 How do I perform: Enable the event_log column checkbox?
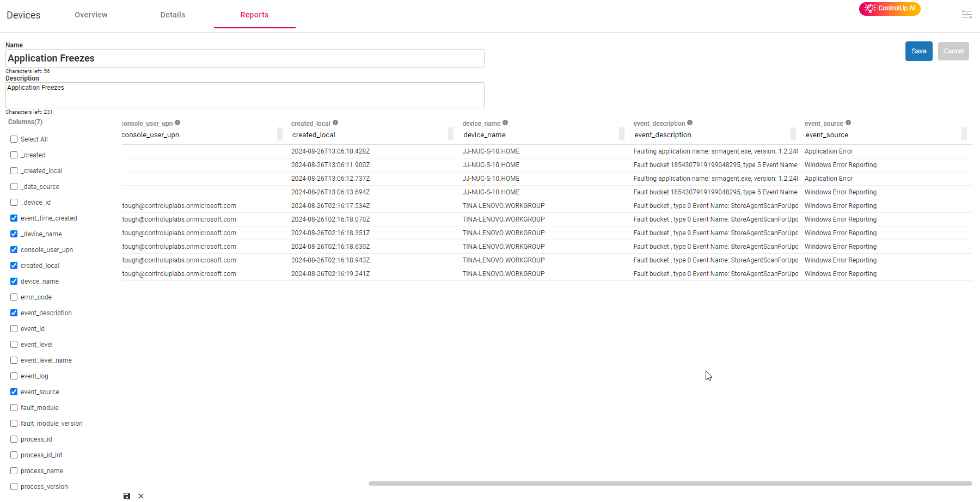click(x=14, y=376)
